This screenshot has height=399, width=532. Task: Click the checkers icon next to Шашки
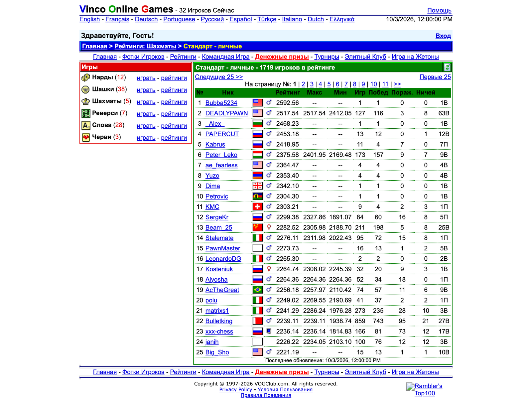point(86,89)
